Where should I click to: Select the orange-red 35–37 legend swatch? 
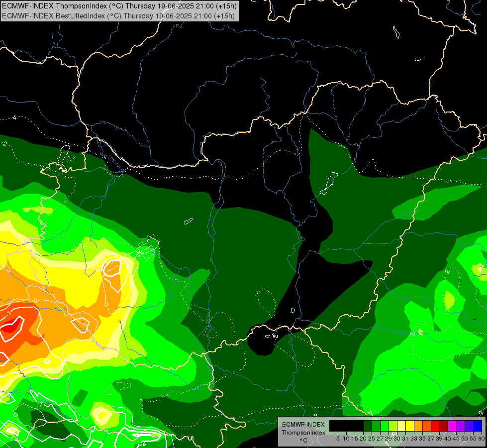(427, 426)
